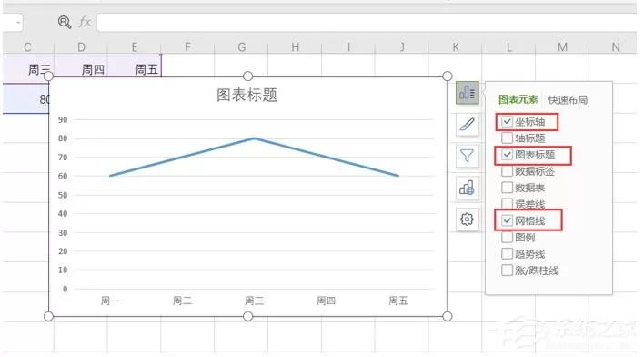
Task: Open the chart elements button beside chart
Action: [x=467, y=93]
